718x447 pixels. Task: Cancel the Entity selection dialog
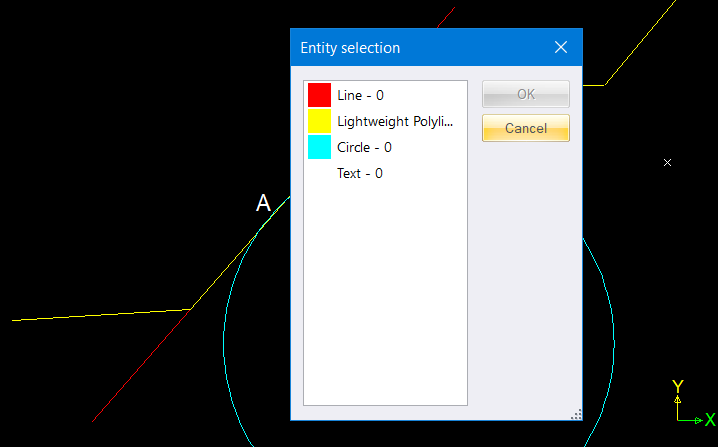[525, 128]
